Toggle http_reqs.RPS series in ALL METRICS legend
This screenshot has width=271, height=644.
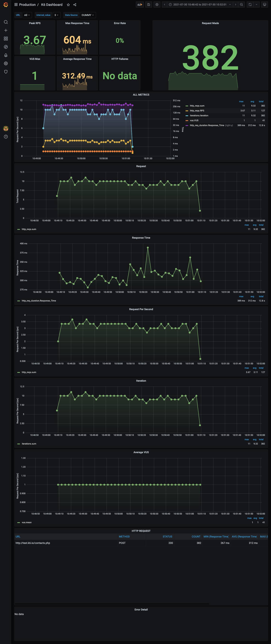197,110
